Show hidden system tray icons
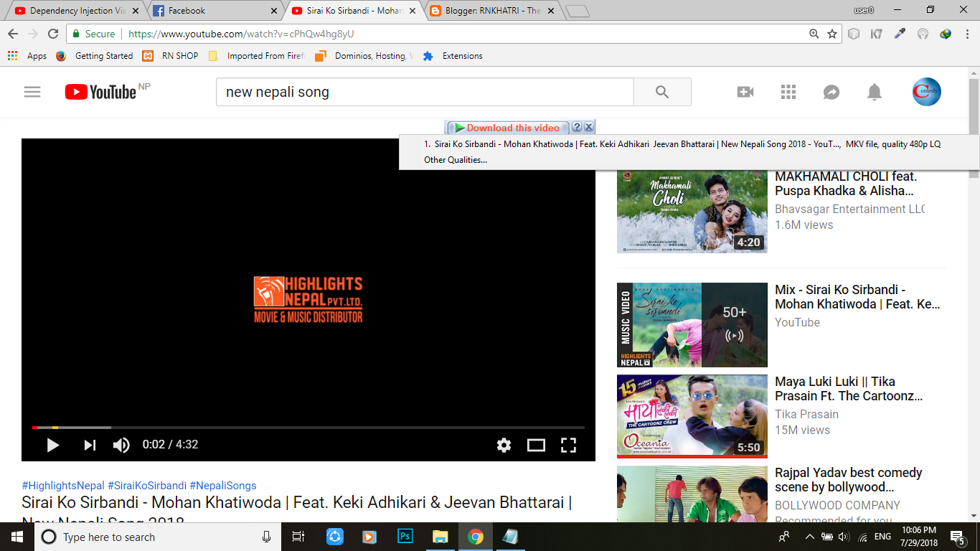Screen dimensions: 980x551 (809, 537)
